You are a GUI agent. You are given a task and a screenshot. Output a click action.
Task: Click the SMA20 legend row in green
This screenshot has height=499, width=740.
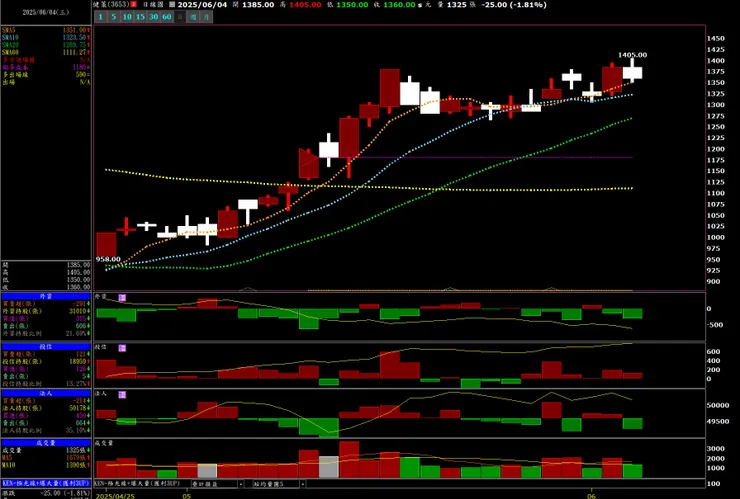(46, 45)
